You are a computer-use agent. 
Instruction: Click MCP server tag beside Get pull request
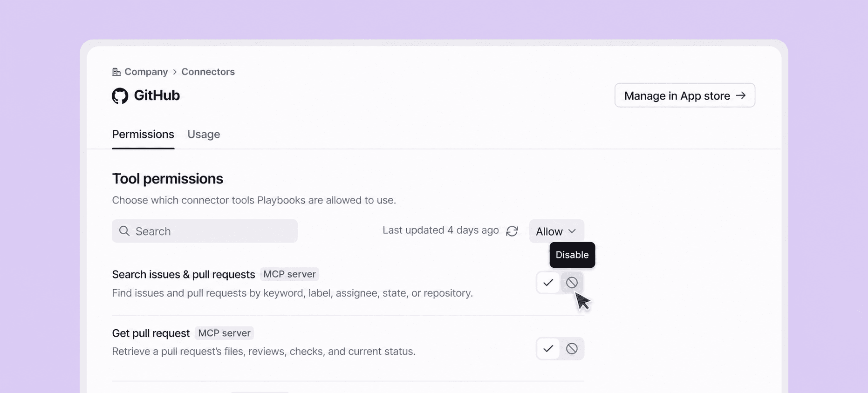224,333
